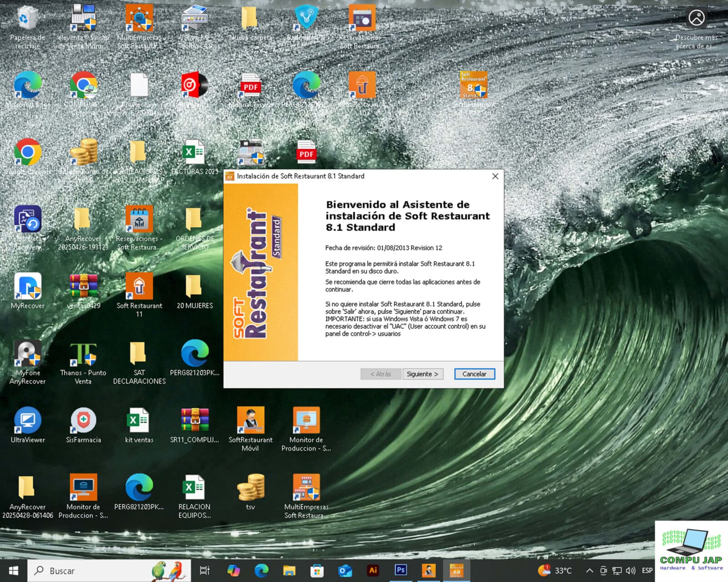Click the installer window title text
This screenshot has height=582, width=728.
[301, 176]
